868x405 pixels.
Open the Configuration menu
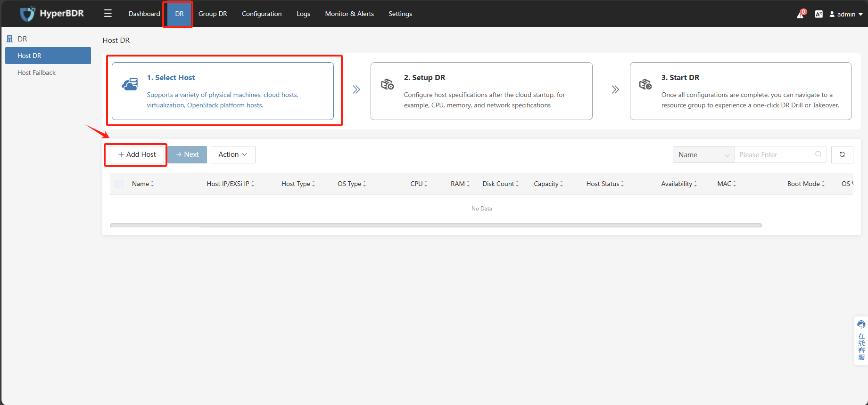click(262, 14)
